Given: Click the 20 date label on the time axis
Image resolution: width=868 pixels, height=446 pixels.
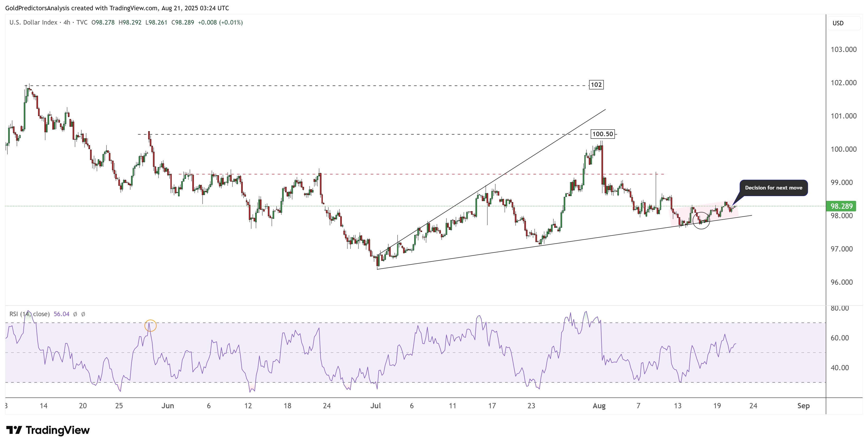Looking at the screenshot, I should point(83,406).
